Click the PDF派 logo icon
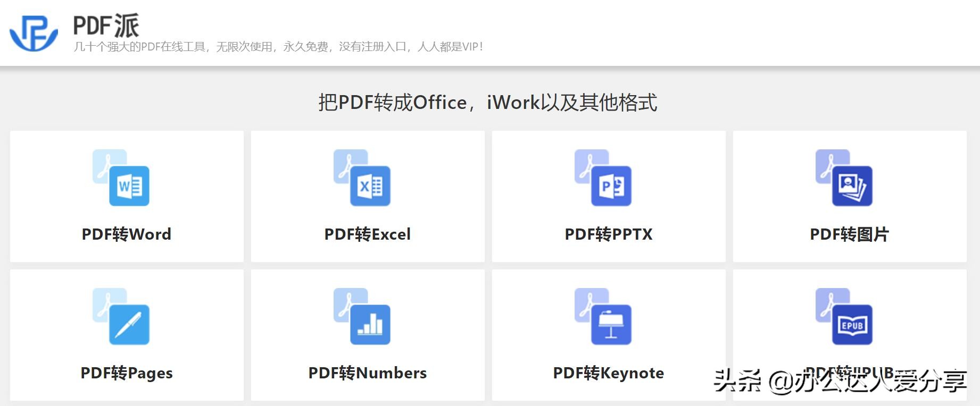 pyautogui.click(x=34, y=33)
